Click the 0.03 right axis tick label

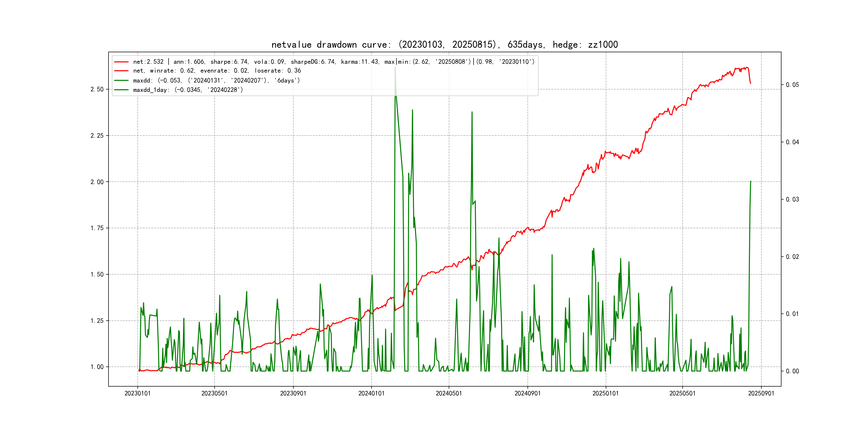point(792,200)
